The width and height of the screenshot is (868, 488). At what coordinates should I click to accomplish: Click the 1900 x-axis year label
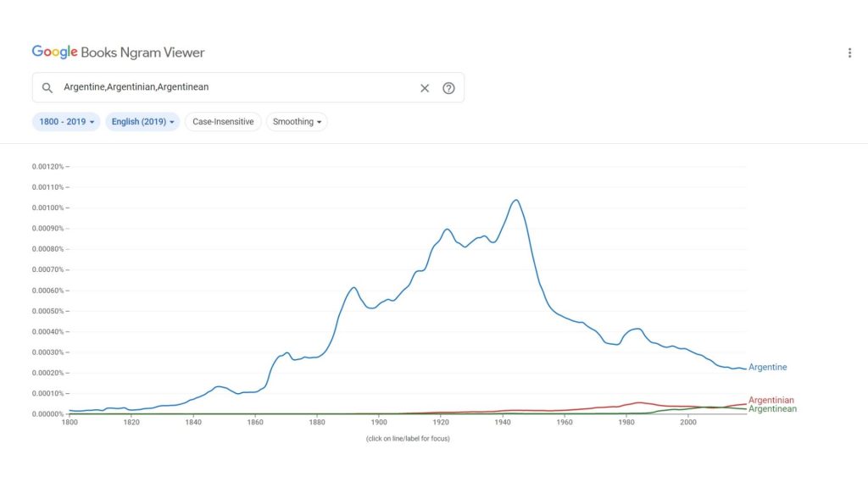tap(379, 422)
